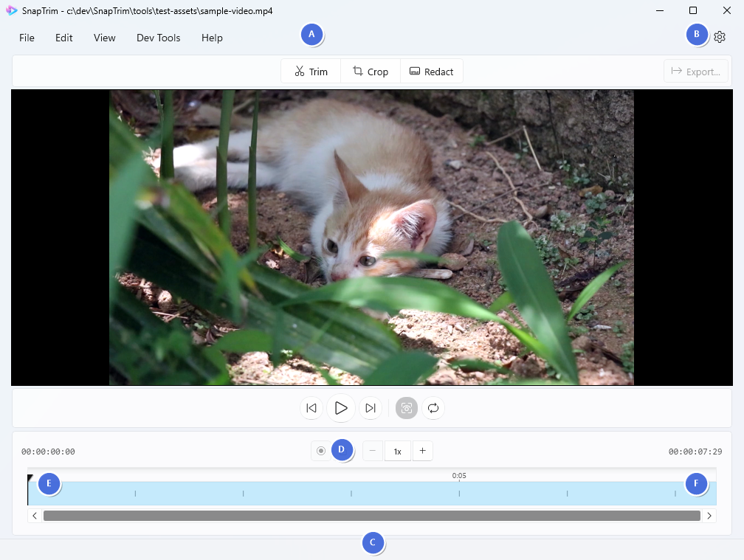Skip forward to the last frame

coord(371,407)
